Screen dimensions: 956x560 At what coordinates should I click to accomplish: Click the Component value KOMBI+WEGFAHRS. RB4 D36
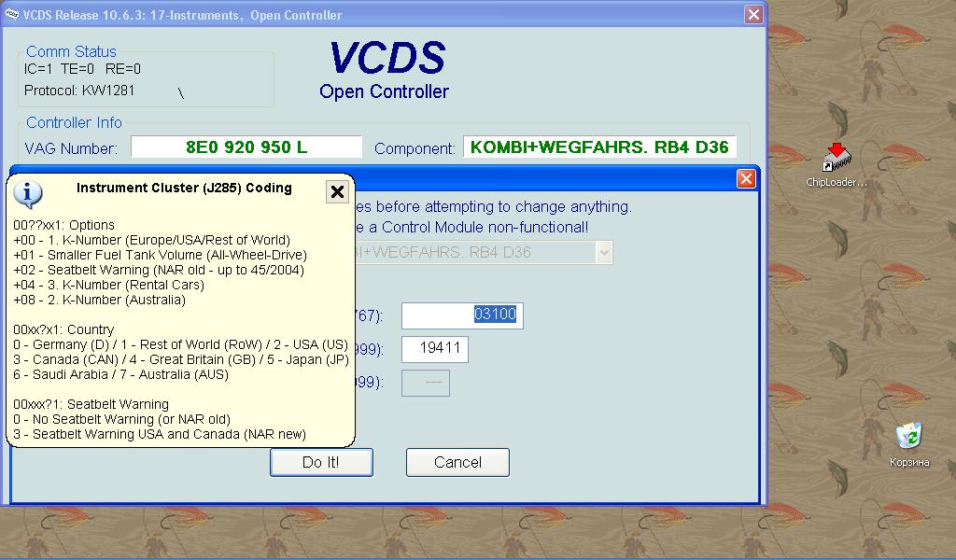pyautogui.click(x=599, y=147)
